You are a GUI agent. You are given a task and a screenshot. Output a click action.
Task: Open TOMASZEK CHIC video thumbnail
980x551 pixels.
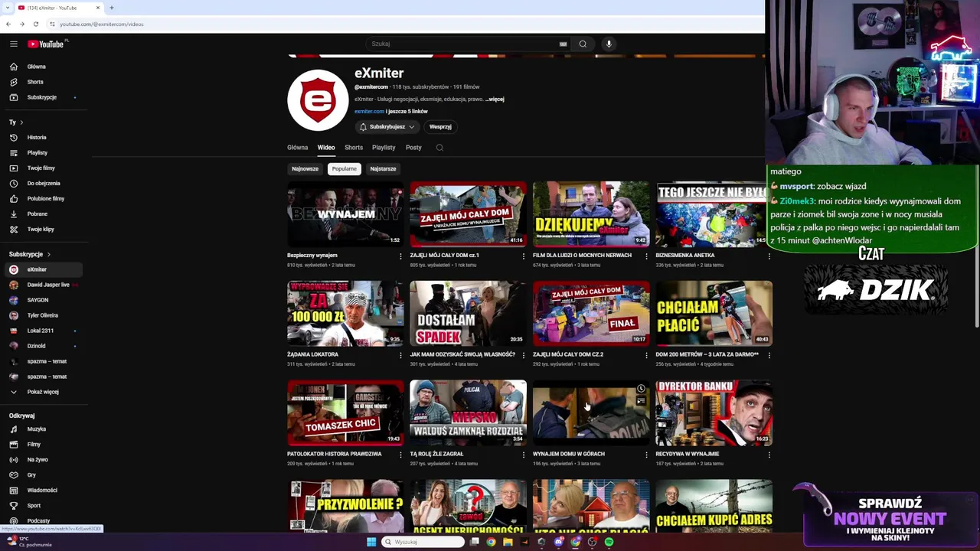(345, 412)
